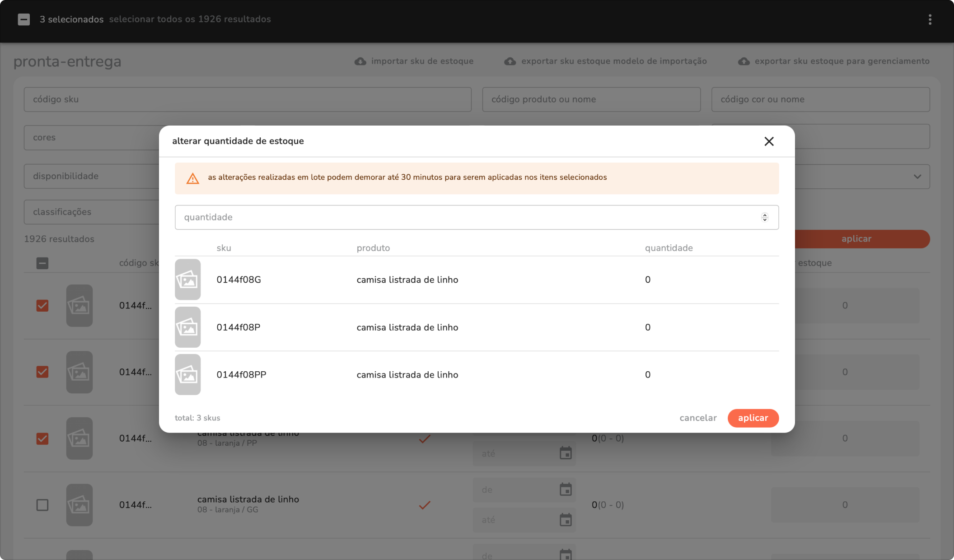954x560 pixels.
Task: Click the quantidade stepper arrows
Action: click(x=764, y=217)
